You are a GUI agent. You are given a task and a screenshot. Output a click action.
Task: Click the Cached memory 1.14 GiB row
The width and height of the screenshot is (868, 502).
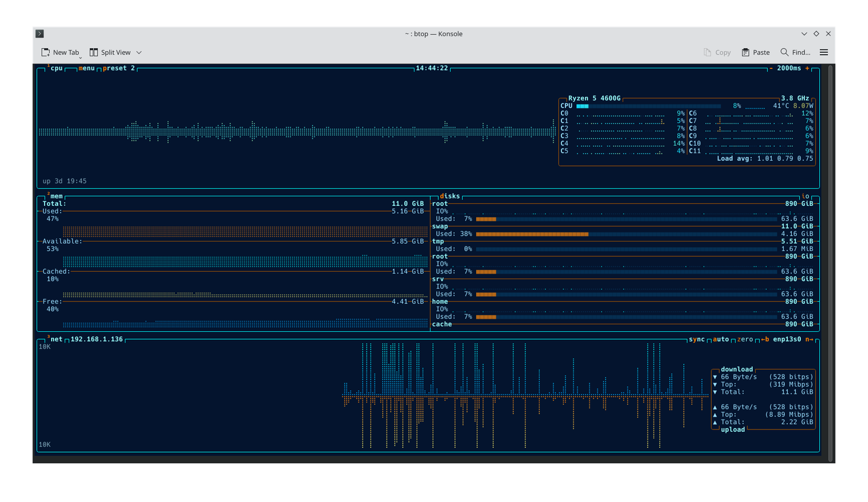tap(233, 272)
